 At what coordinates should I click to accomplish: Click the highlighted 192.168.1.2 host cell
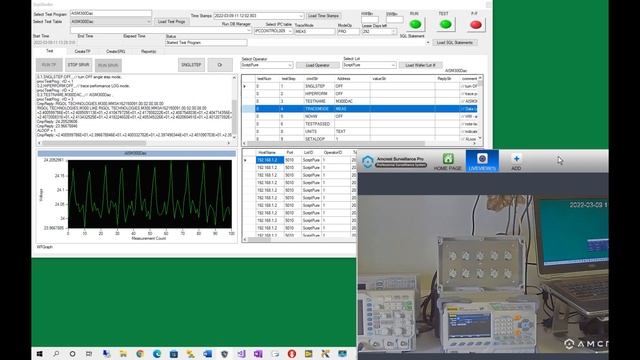[270, 160]
